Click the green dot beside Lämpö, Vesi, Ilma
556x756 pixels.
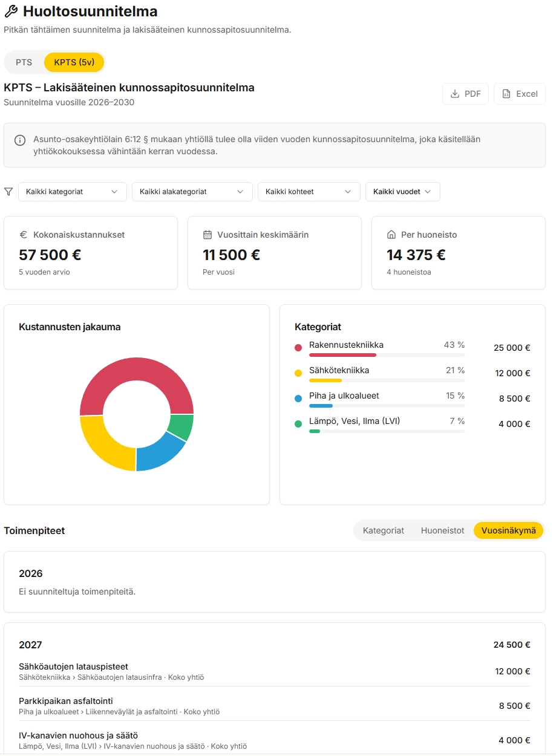click(298, 424)
